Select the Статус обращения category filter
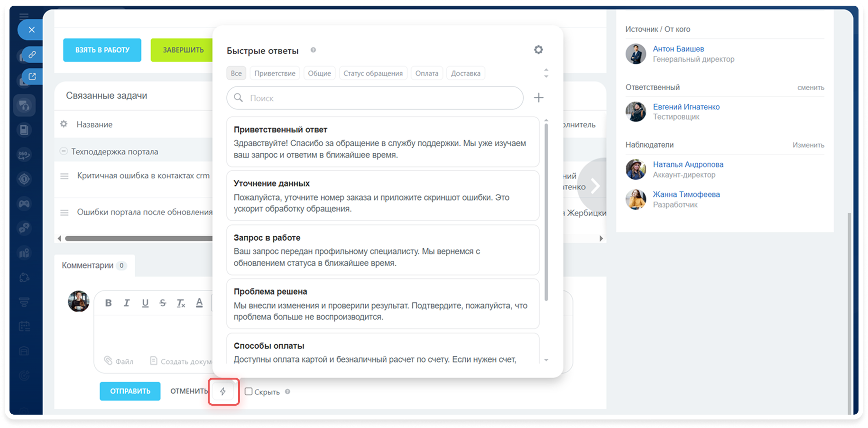This screenshot has height=428, width=868. 373,73
